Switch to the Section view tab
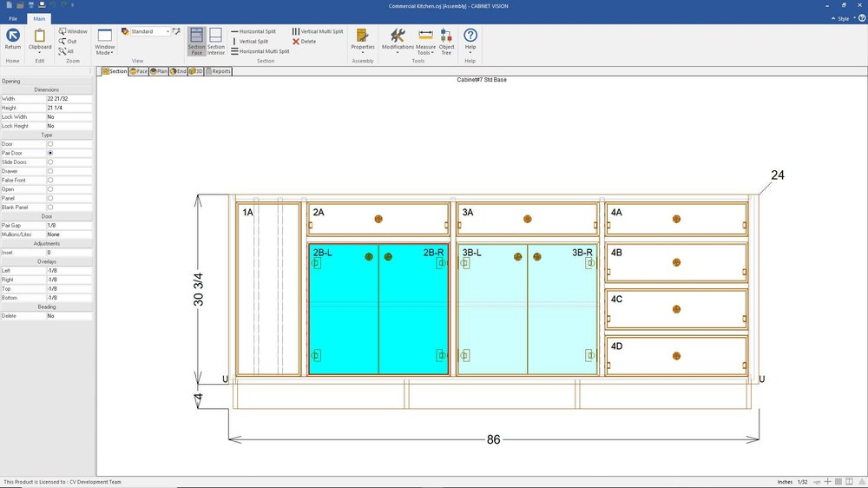Screen dimensions: 868x488 115,71
